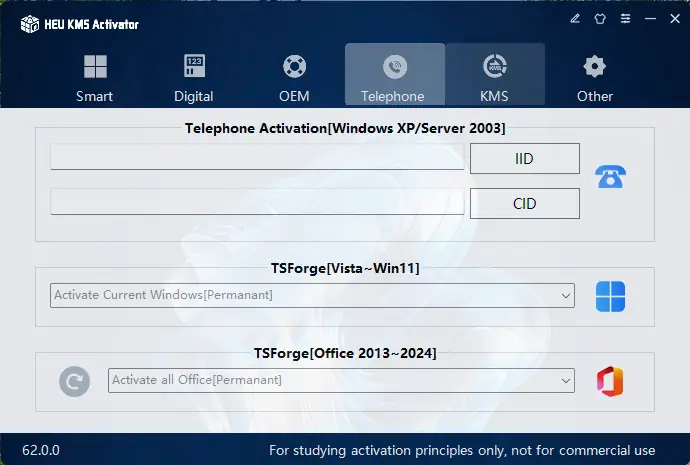The width and height of the screenshot is (690, 465).
Task: Click the blue telephone activation icon
Action: point(610,177)
